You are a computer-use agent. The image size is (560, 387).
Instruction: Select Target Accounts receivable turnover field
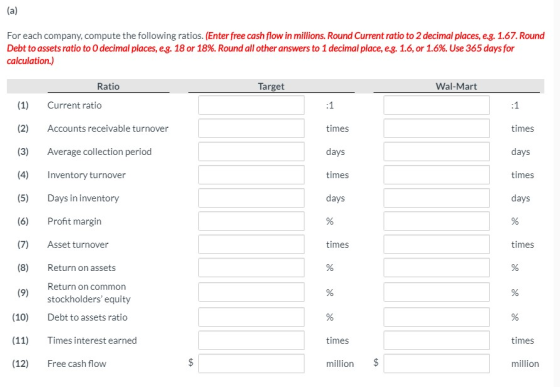click(x=251, y=129)
